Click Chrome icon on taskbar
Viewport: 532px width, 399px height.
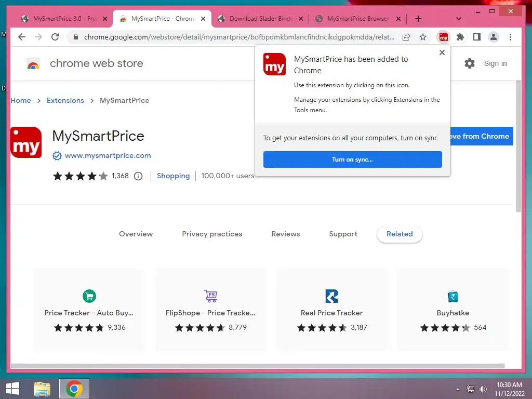tap(74, 389)
